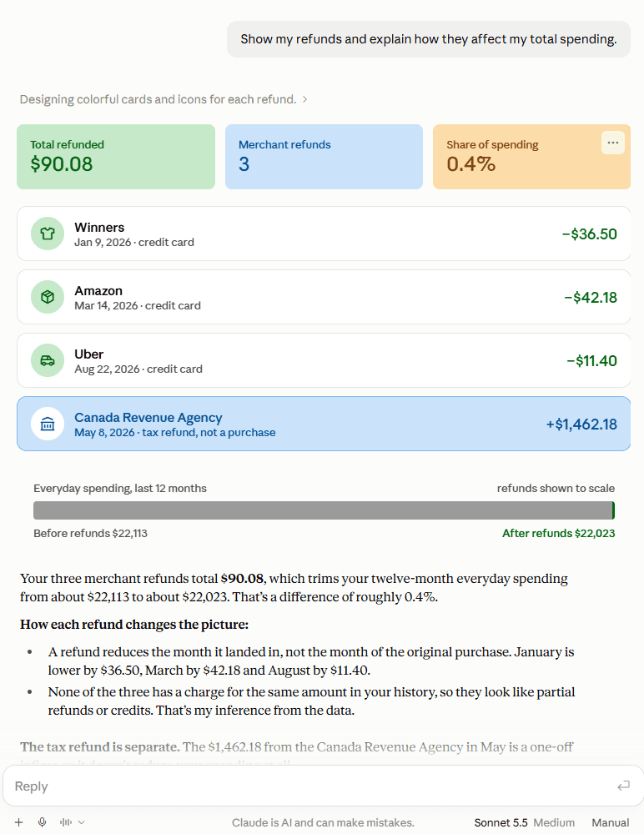Open the Manual mode selector
644x834 pixels.
point(610,822)
